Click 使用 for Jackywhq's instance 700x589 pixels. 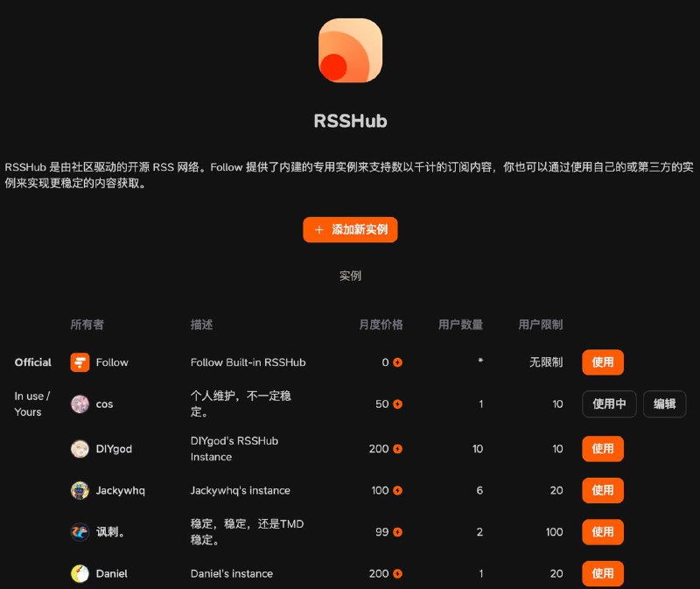click(x=603, y=491)
